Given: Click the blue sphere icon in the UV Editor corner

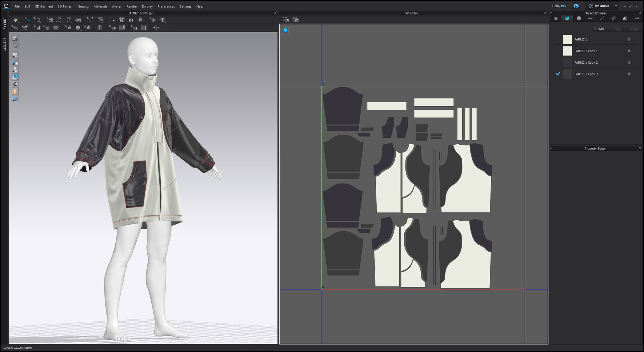Looking at the screenshot, I should pos(285,30).
